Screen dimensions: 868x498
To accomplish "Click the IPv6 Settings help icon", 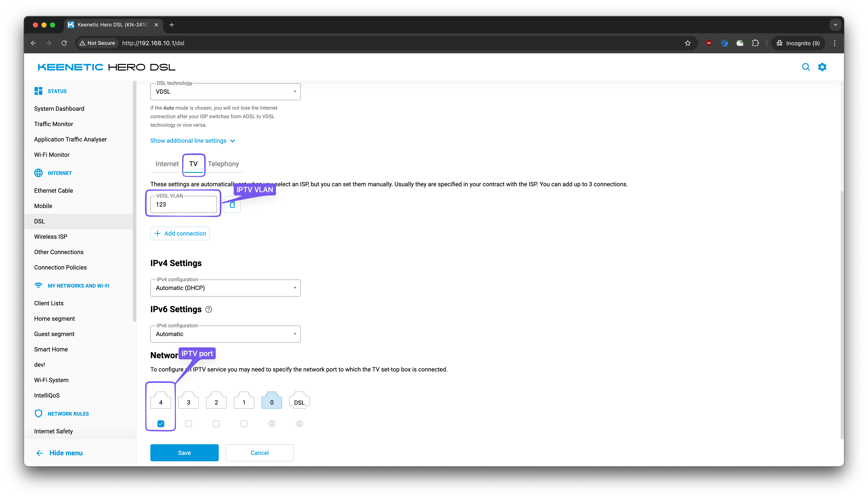I will [x=208, y=310].
